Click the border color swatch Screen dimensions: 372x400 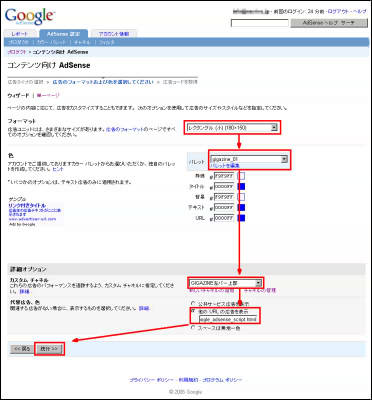click(241, 176)
